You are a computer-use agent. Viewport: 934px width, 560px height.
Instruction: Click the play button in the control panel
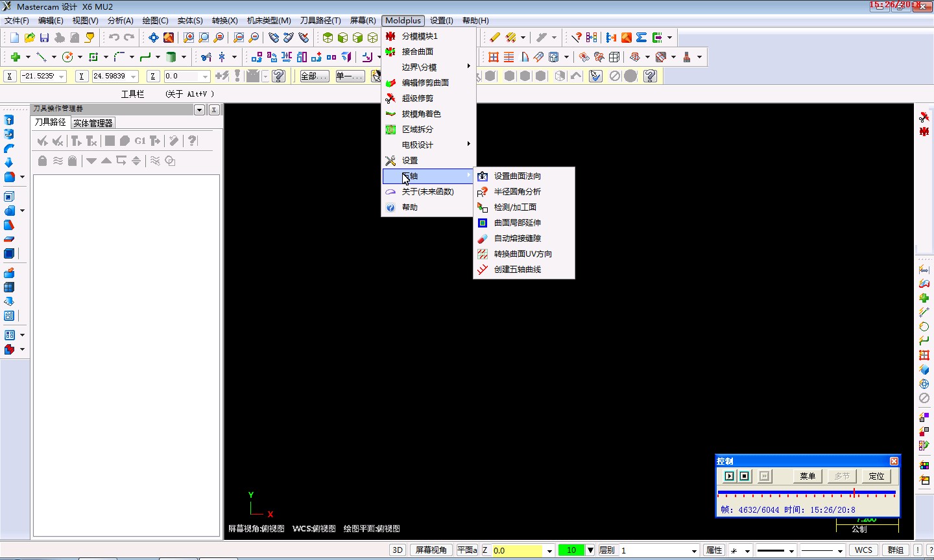click(730, 476)
